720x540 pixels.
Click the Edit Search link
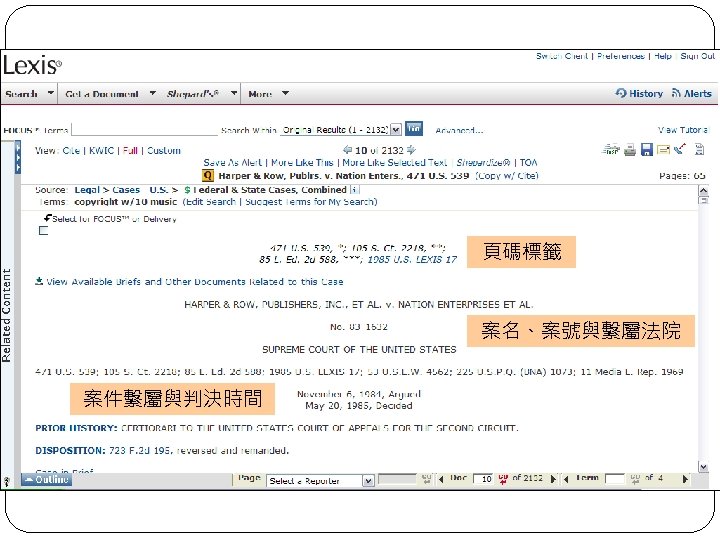pyautogui.click(x=210, y=202)
